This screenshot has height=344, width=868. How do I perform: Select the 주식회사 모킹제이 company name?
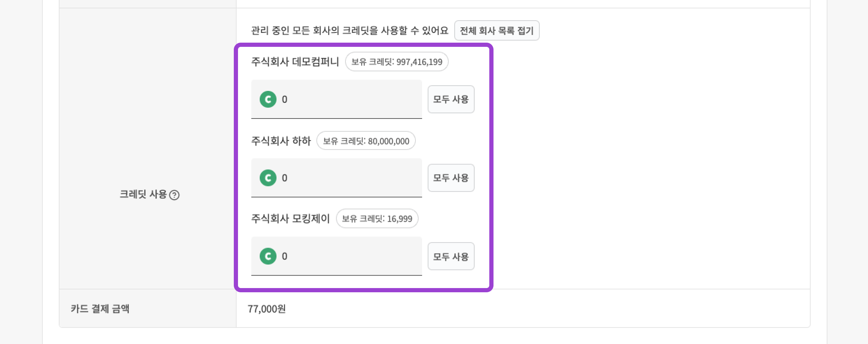click(290, 219)
